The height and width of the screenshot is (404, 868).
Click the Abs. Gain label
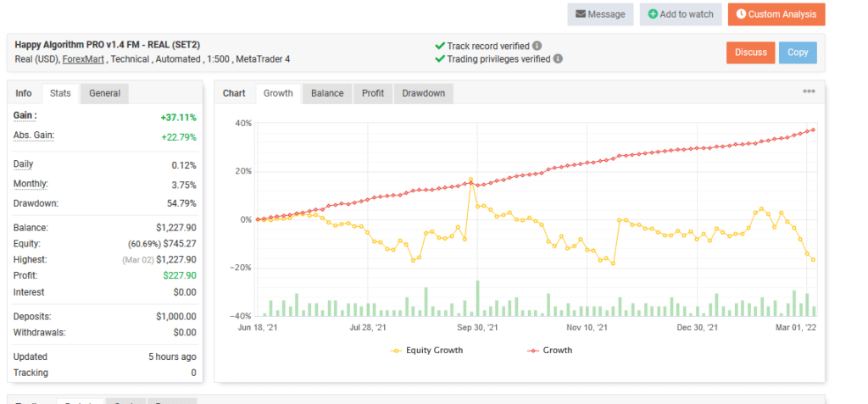pos(31,136)
